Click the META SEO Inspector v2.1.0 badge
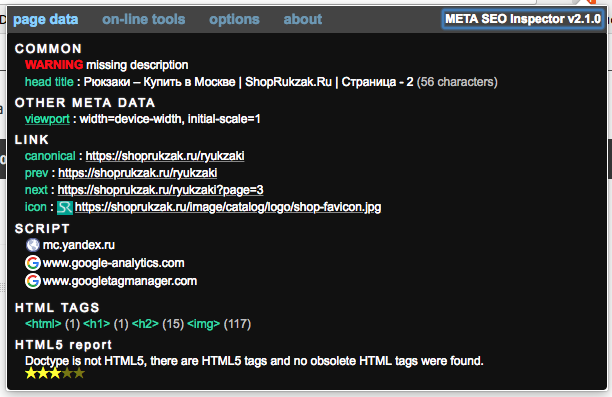Screen dimensions: 612x397 tap(523, 19)
